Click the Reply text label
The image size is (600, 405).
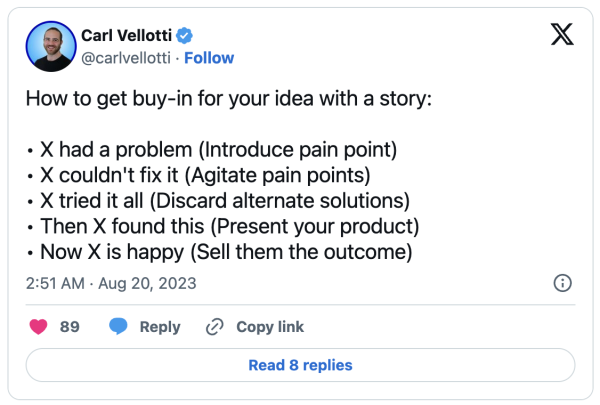(160, 327)
